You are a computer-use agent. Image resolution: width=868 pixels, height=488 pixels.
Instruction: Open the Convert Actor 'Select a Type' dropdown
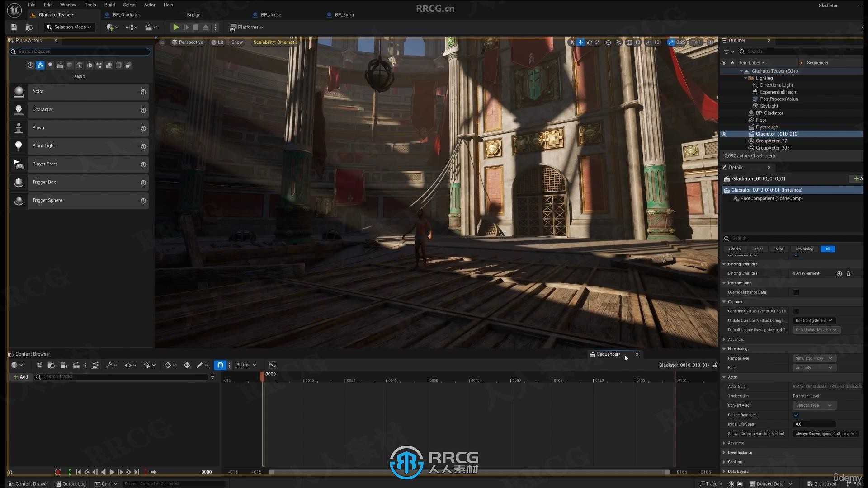814,406
